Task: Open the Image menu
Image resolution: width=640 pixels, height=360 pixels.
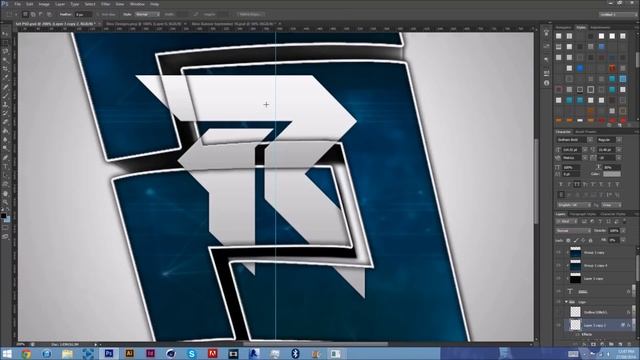Action: point(44,4)
